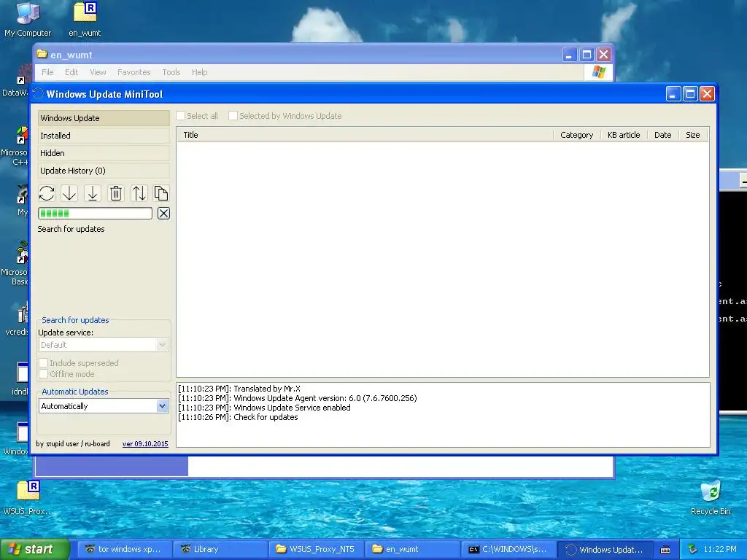Click the 11:22 PM clock
The image size is (747, 560).
click(720, 549)
